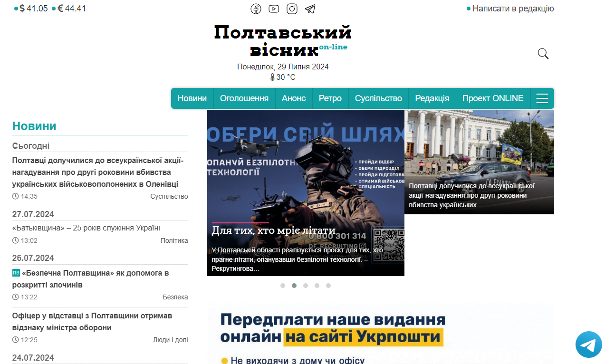This screenshot has height=364, width=605.
Task: Click the date Понеділок, 29 Липня 2024
Action: pyautogui.click(x=283, y=67)
